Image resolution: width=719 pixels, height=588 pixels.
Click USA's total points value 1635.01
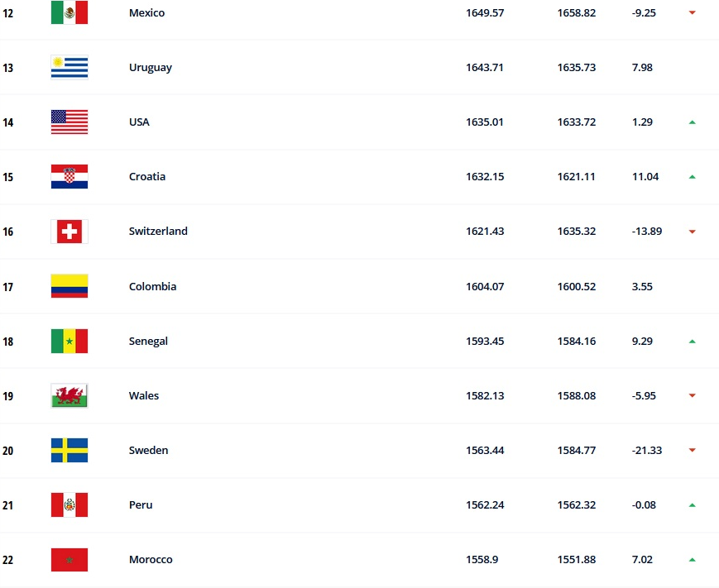coord(485,122)
